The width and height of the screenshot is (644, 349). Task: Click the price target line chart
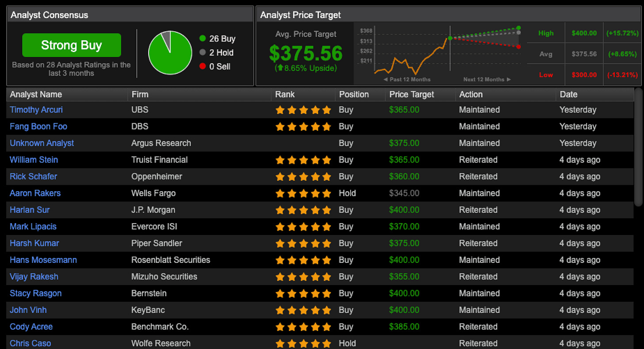[440, 53]
